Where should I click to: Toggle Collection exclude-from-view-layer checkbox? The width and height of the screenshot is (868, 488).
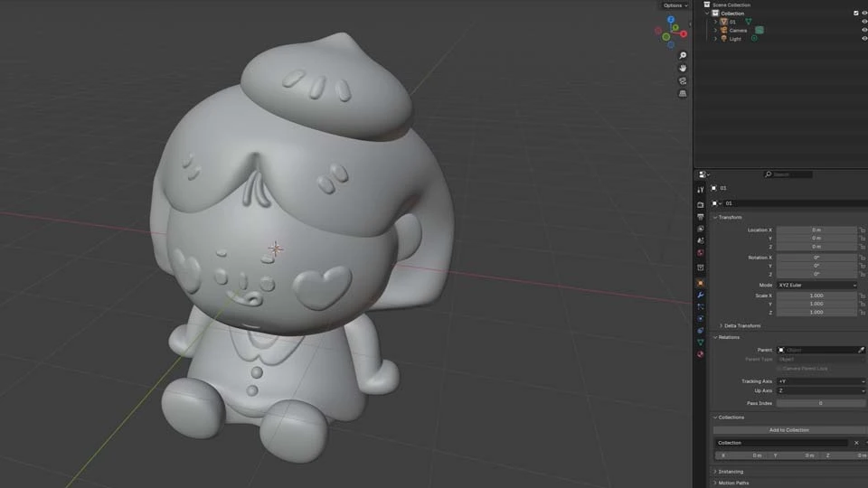pos(856,14)
